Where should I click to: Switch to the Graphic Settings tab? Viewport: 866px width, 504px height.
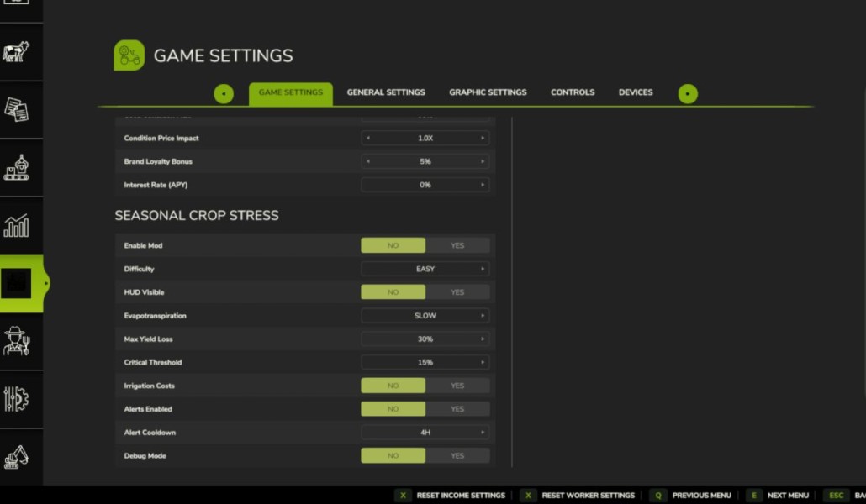click(488, 92)
